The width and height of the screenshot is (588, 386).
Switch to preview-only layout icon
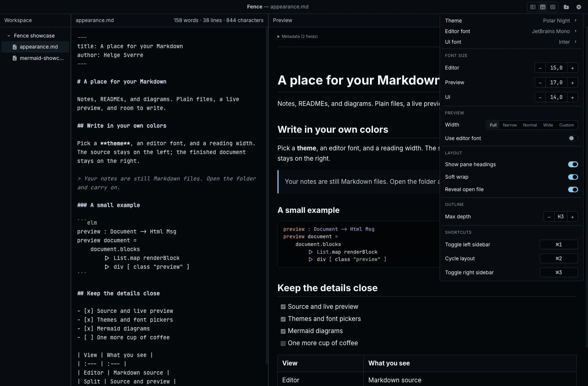[553, 7]
